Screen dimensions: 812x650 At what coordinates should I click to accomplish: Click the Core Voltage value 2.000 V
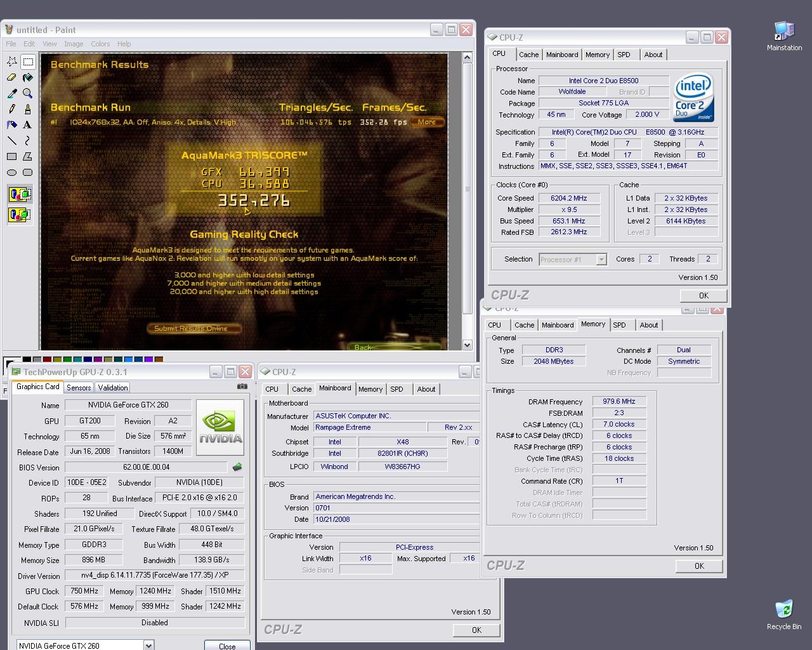point(647,114)
